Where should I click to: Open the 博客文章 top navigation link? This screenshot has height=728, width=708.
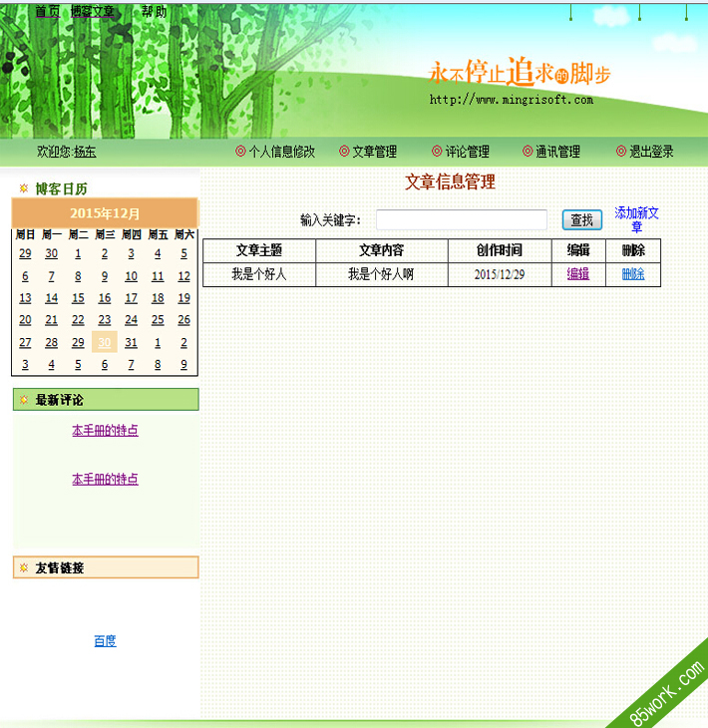pyautogui.click(x=93, y=11)
